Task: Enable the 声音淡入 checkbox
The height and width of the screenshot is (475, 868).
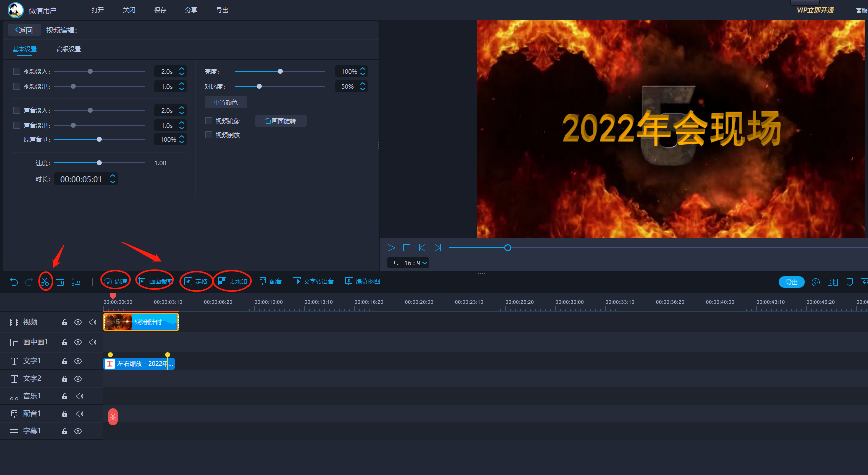Action: tap(17, 110)
